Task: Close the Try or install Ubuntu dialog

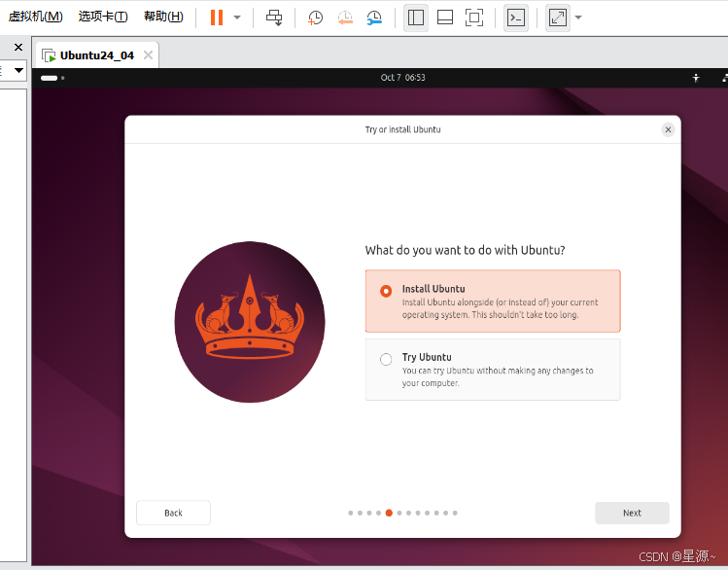Action: click(668, 129)
